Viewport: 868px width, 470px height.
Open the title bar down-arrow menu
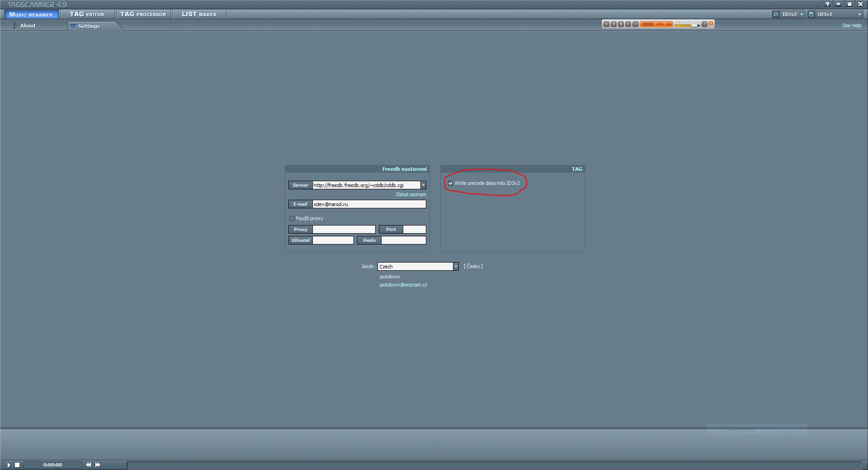838,4
